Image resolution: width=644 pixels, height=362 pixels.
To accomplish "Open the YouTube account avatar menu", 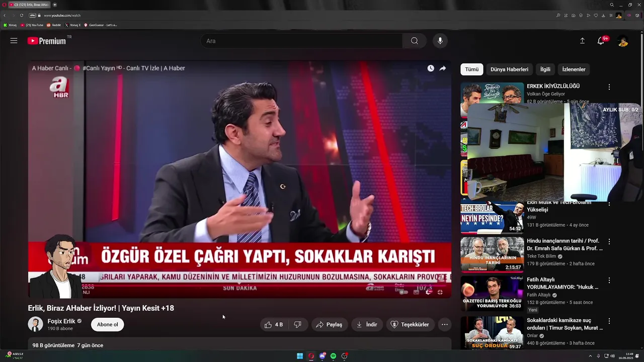I will 623,41.
